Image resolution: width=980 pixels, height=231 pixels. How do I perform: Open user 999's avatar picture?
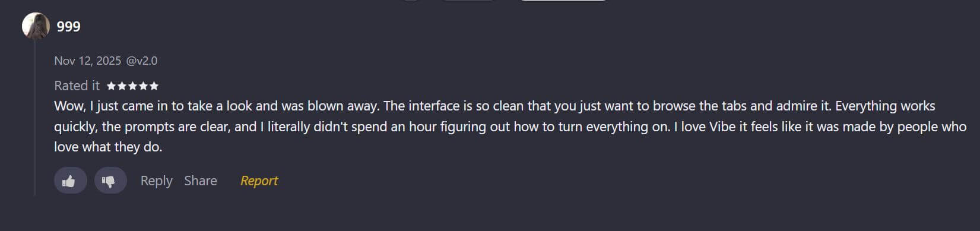pyautogui.click(x=36, y=26)
